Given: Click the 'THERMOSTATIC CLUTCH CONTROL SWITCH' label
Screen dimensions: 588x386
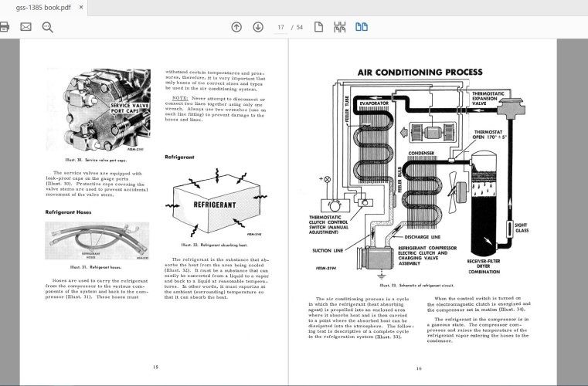Looking at the screenshot, I should click(328, 225).
